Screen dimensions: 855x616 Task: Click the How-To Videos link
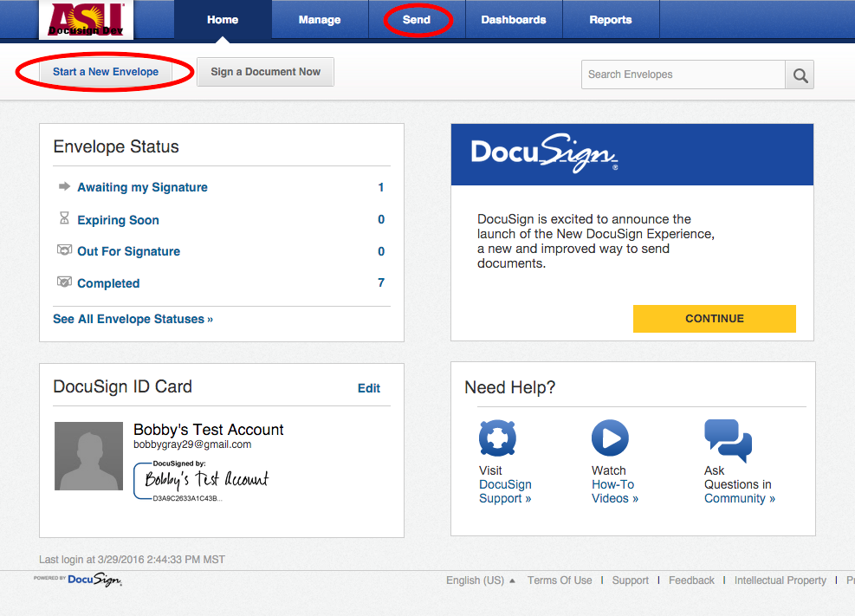(614, 492)
